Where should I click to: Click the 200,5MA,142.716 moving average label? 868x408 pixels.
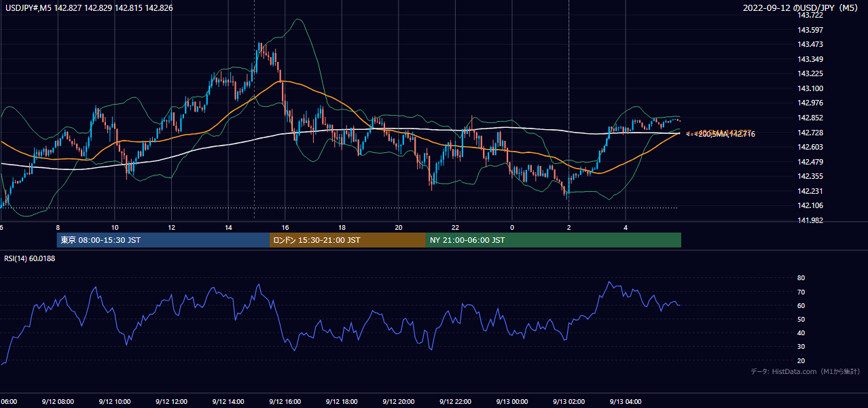[726, 135]
